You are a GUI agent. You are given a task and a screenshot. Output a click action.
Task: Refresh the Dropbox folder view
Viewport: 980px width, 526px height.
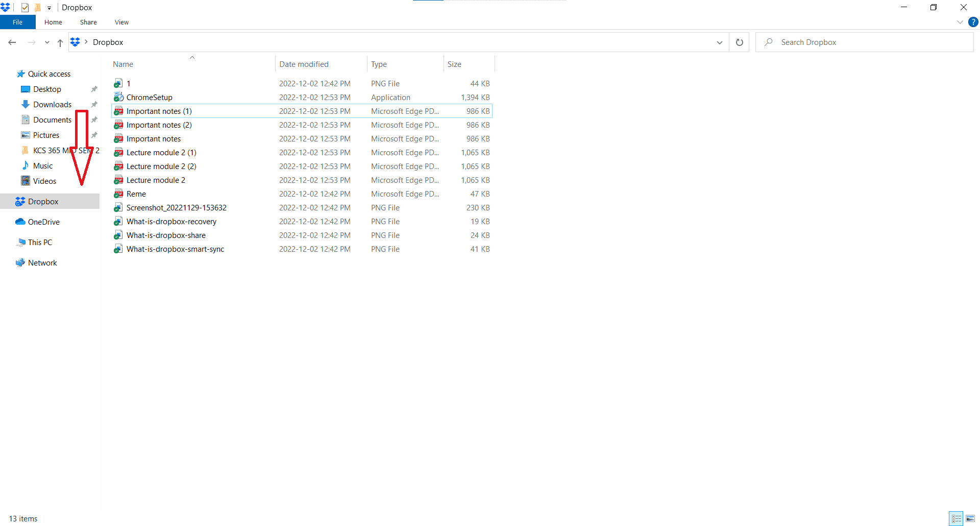pyautogui.click(x=739, y=42)
